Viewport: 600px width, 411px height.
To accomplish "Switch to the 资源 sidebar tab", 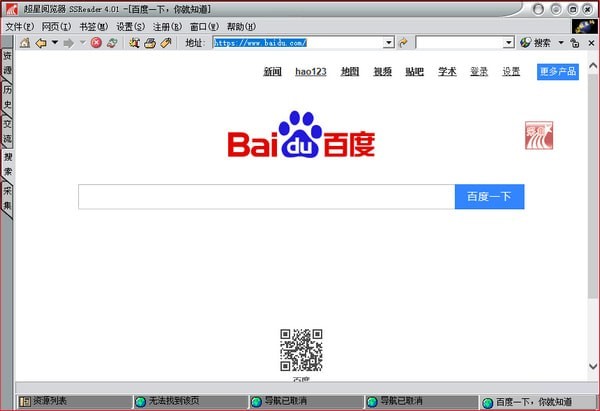I will 7,64.
